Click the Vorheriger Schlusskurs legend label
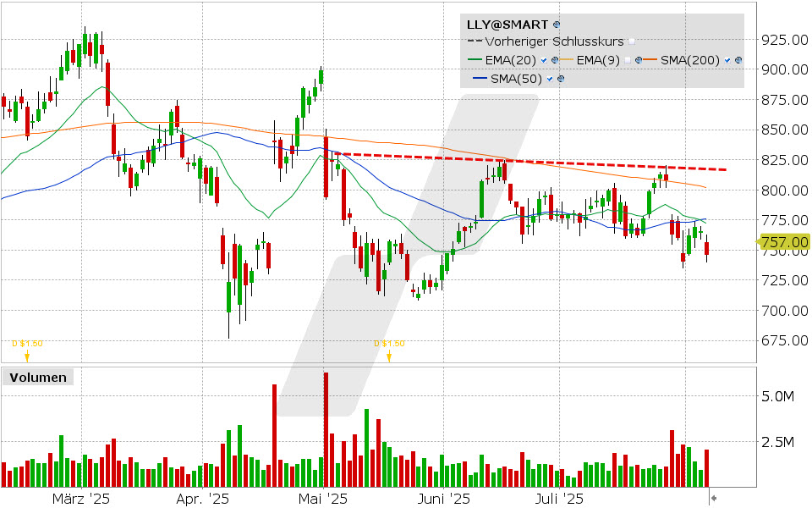This screenshot has width=812, height=508. 554,41
